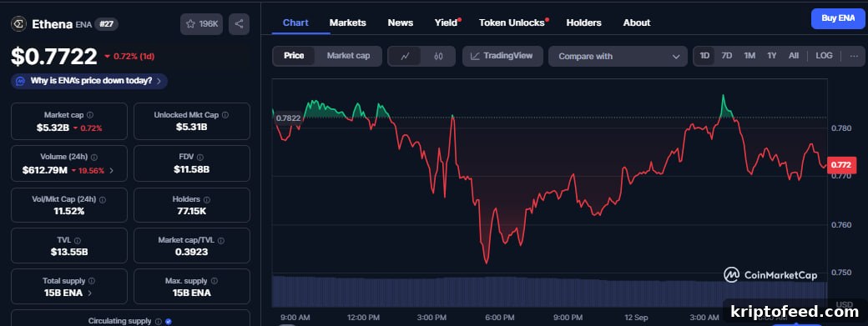Expand the Volume (24h) details chevron
This screenshot has height=326, width=868.
point(111,170)
